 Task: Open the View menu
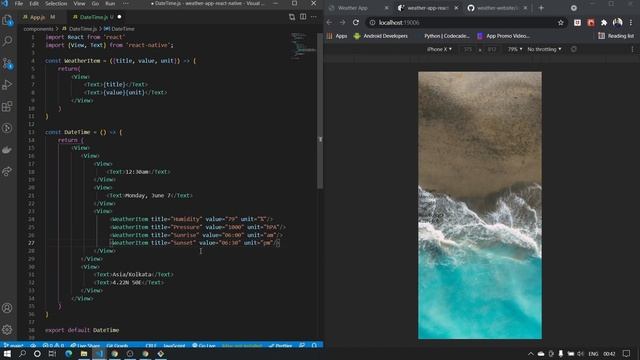(x=79, y=4)
